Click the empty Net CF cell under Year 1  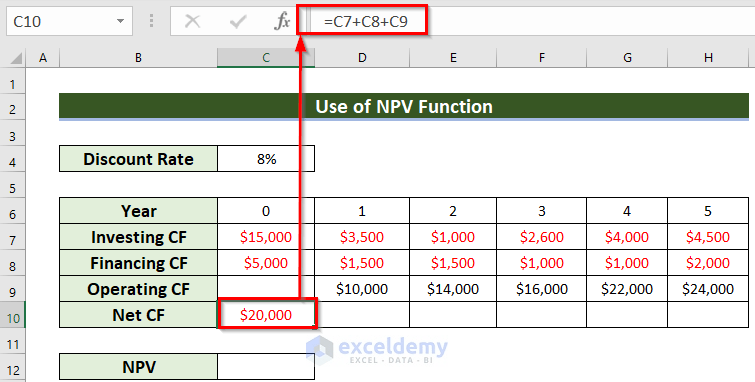[362, 315]
